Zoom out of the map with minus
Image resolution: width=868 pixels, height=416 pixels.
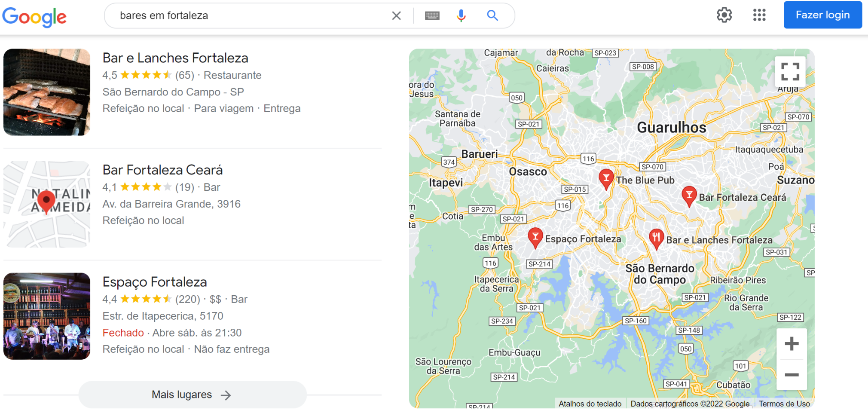tap(792, 375)
